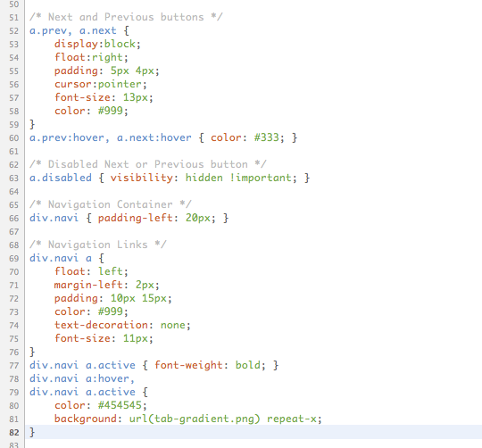This screenshot has width=482, height=448.
Task: Click 'div.navi a.active {' on line 79
Action: coord(88,392)
